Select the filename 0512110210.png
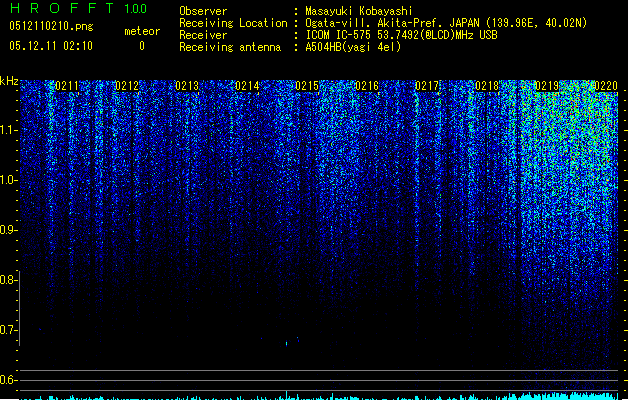Image resolution: width=629 pixels, height=400 pixels. (51, 26)
